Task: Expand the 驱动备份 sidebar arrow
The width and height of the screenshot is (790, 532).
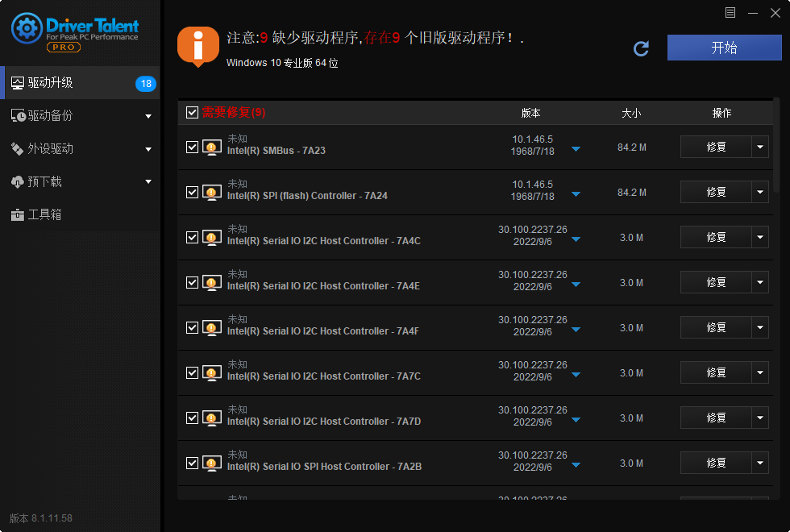Action: (148, 116)
